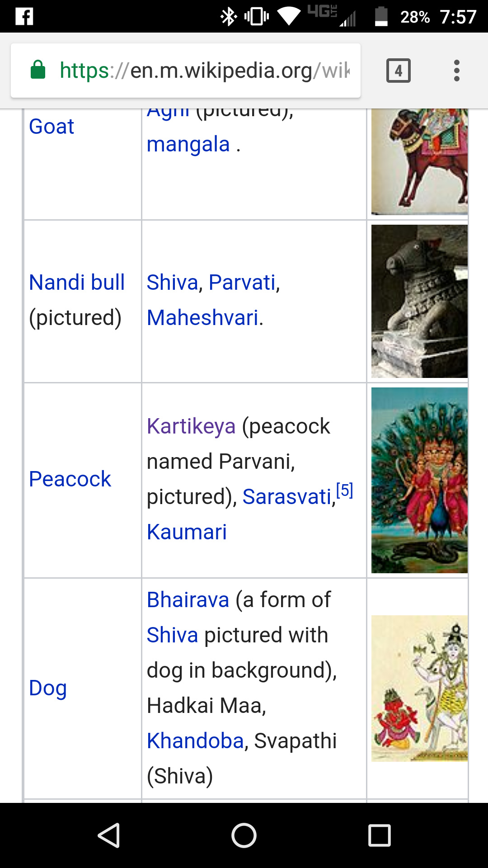This screenshot has width=488, height=868.
Task: View the Bhairava with dog image
Action: 419,688
